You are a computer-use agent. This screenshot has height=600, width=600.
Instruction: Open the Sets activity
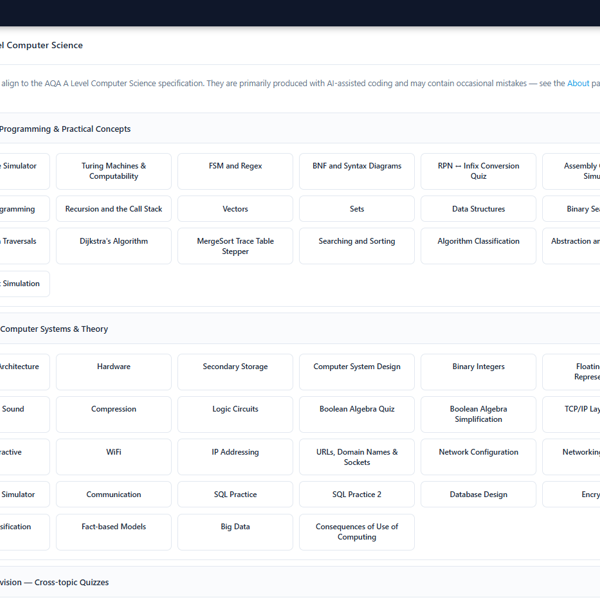pos(357,209)
